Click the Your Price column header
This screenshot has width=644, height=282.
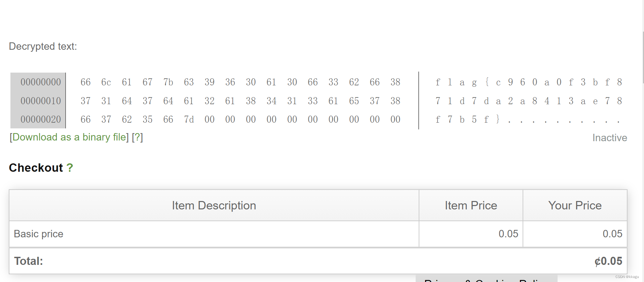[575, 205]
